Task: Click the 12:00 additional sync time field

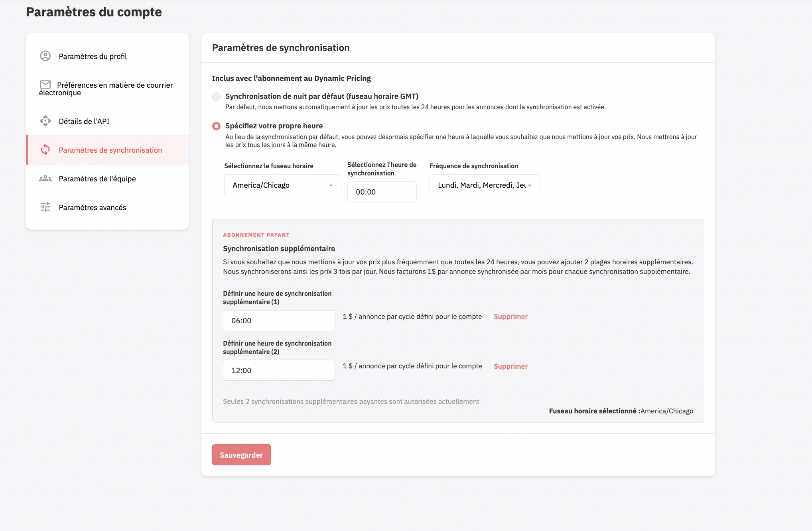Action: tap(278, 370)
